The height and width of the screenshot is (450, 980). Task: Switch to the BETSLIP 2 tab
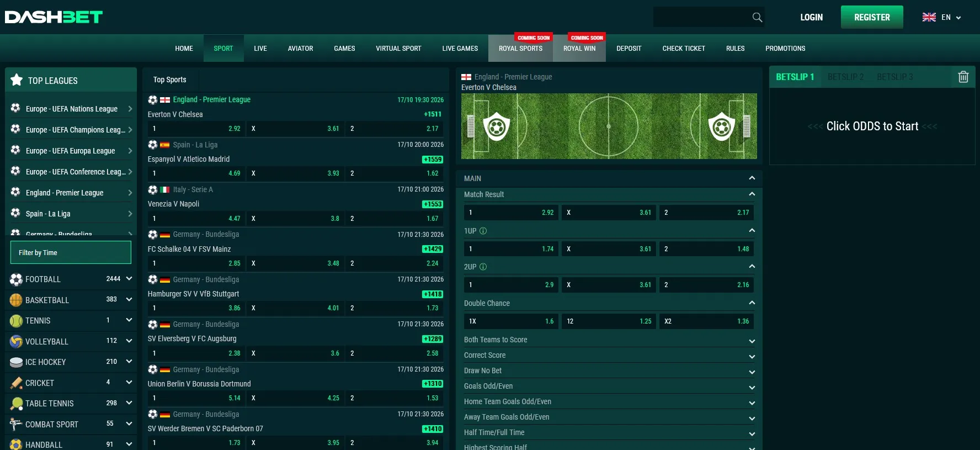click(x=845, y=77)
